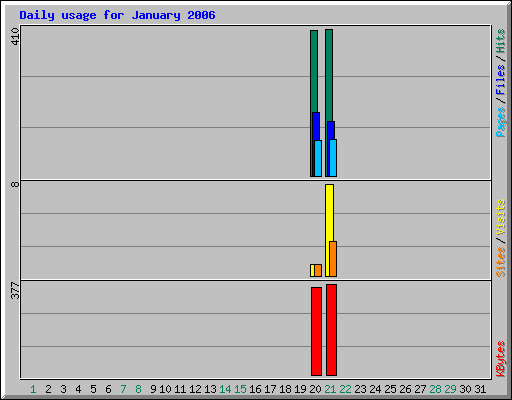
Task: Click day label '25' on the axis
Action: coord(390,389)
